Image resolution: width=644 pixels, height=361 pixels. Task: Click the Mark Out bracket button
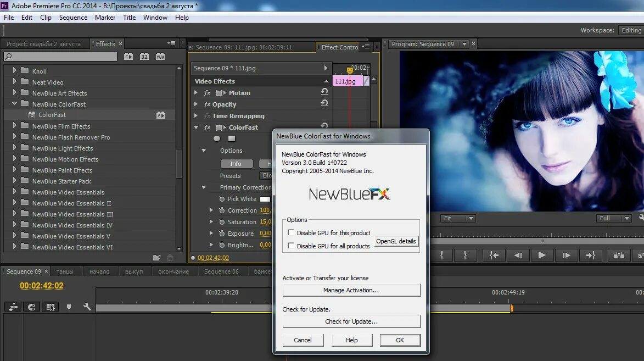(465, 256)
